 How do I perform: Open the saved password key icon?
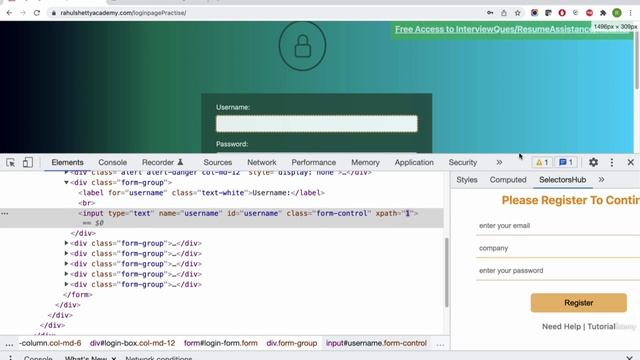[x=490, y=13]
